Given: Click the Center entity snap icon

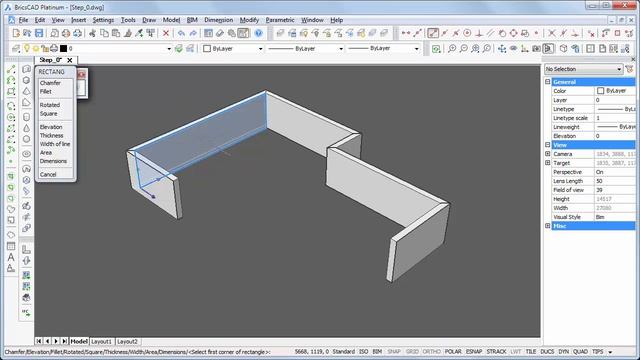Looking at the screenshot, I should [467, 33].
